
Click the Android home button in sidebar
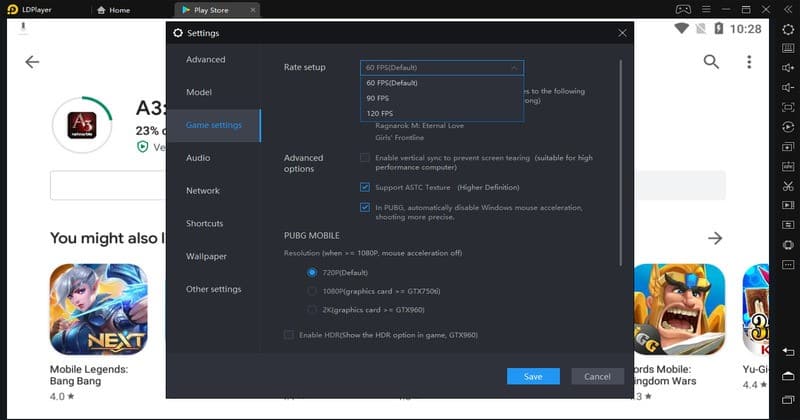point(788,376)
